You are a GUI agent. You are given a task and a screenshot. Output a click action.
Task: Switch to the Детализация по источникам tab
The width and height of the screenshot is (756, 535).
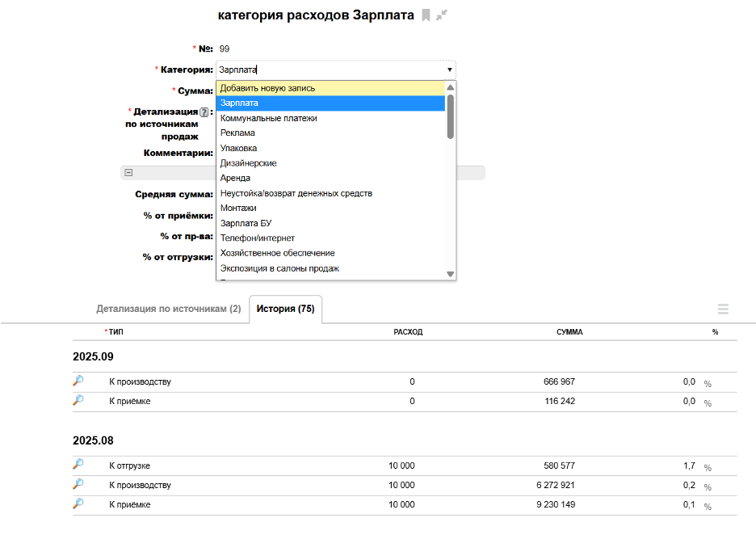(168, 309)
